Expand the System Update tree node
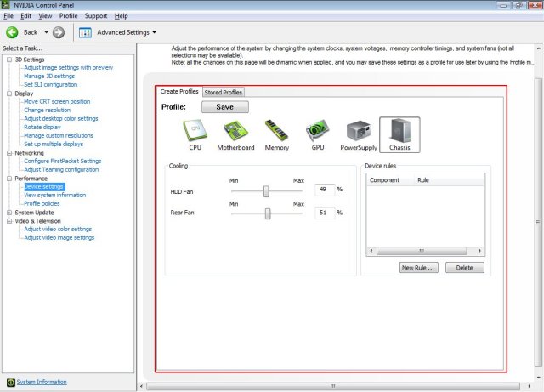The image size is (544, 392). 9,213
